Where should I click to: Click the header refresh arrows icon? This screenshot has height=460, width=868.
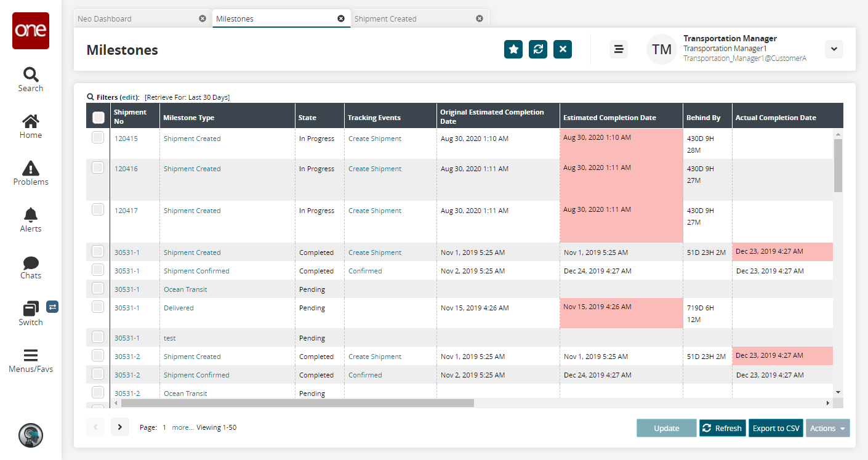coord(538,49)
